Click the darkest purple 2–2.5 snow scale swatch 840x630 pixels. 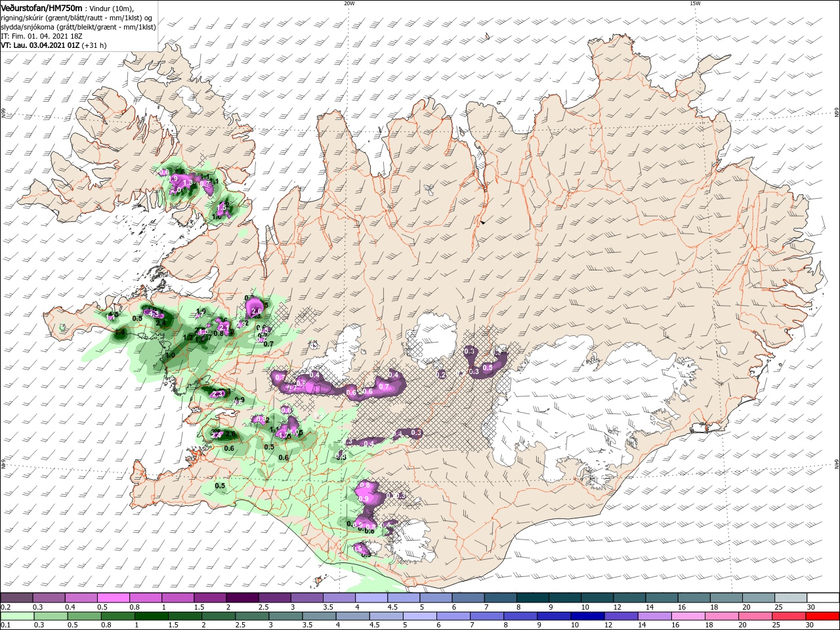point(242,597)
